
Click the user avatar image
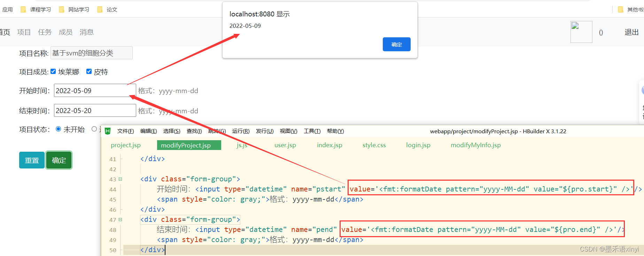point(581,32)
